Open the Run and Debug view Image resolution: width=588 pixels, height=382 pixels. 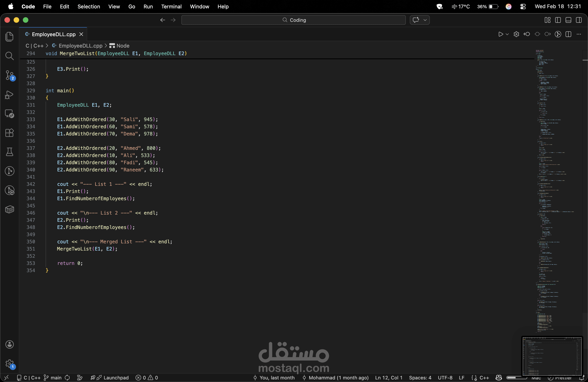(9, 95)
